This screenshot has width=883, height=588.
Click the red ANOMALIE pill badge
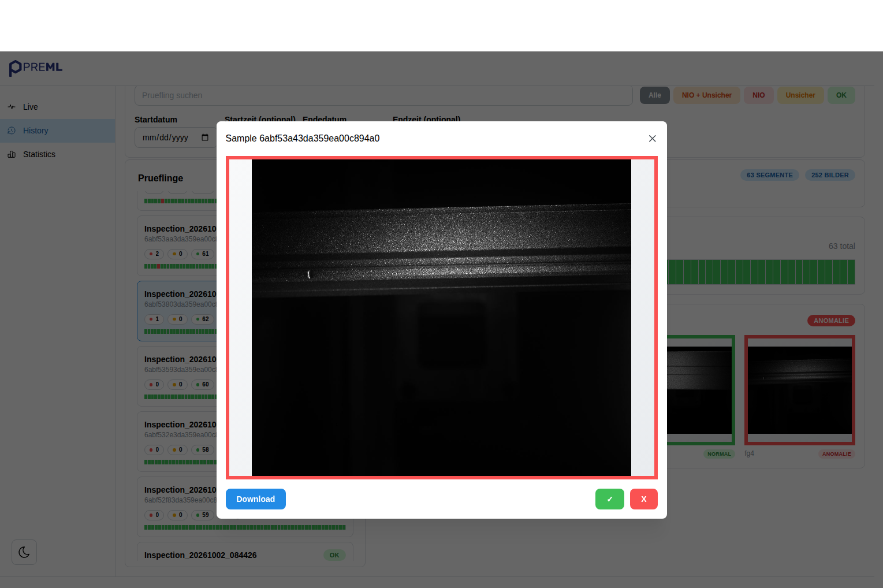point(831,321)
